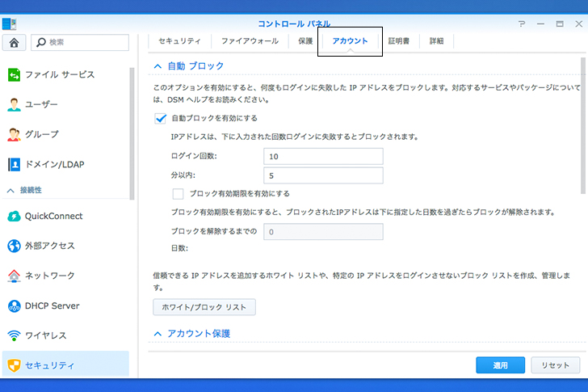Click the 分以内 input field
The height and width of the screenshot is (392, 588).
pyautogui.click(x=323, y=175)
